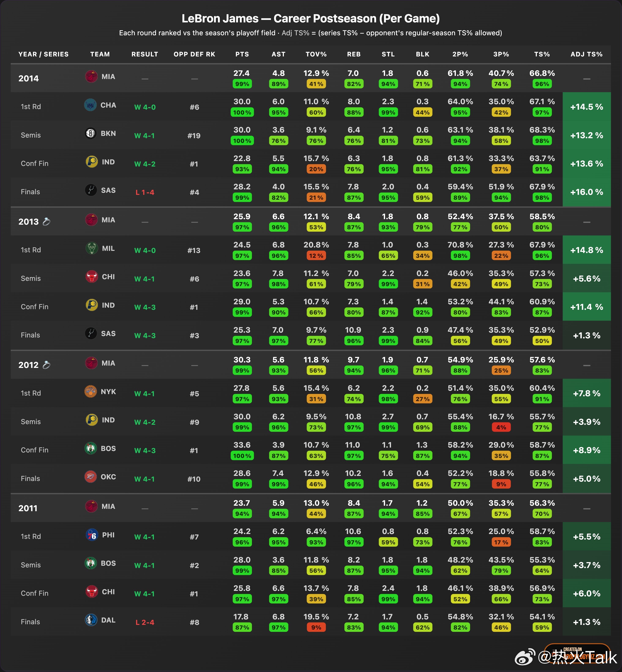622x672 pixels.
Task: Click the 2014 season summary row label
Action: tap(29, 78)
